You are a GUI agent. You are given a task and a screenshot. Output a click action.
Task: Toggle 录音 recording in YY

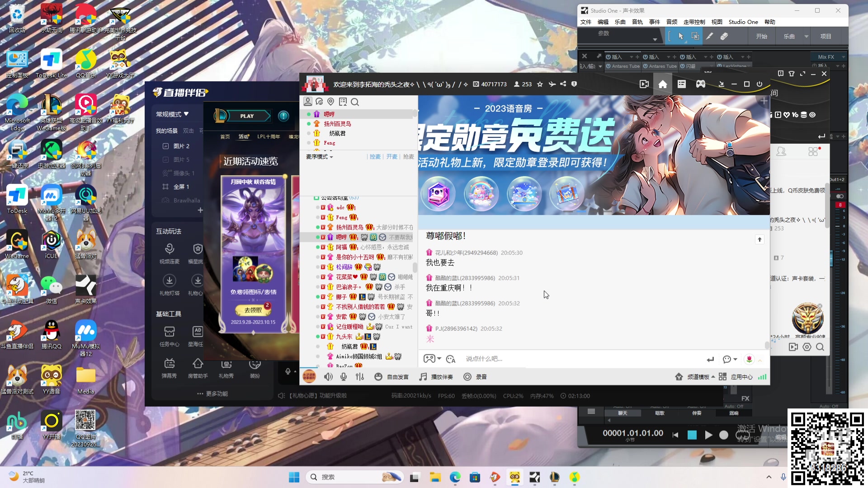coord(475,377)
